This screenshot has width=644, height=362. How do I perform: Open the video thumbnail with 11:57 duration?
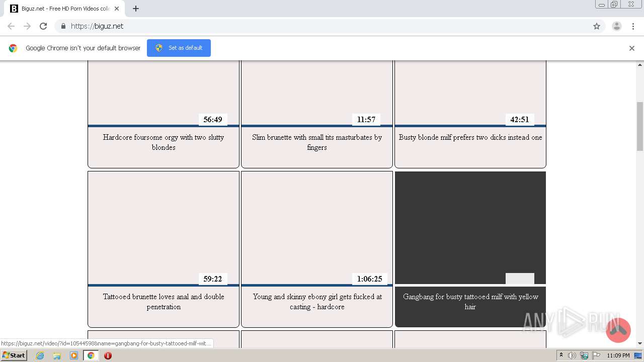coord(317,93)
